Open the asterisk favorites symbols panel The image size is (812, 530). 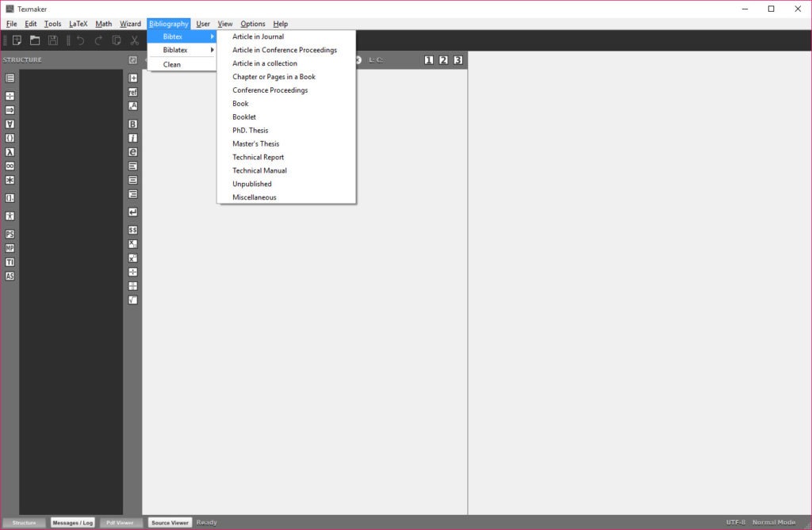pyautogui.click(x=10, y=180)
